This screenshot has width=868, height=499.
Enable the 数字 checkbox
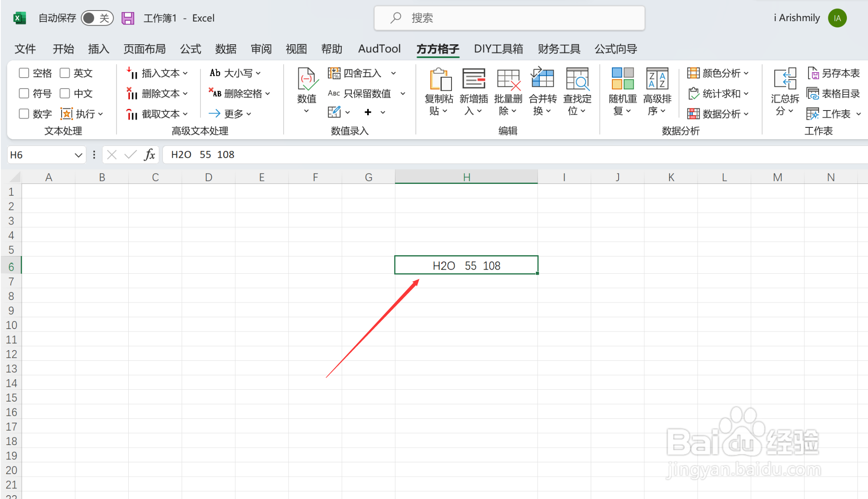24,114
